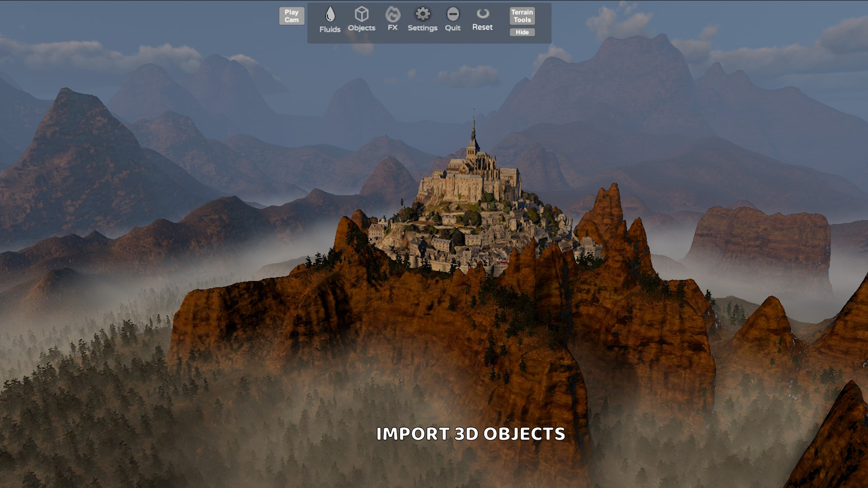Open the Terrain Tools button
Image resolution: width=868 pixels, height=488 pixels.
pyautogui.click(x=522, y=16)
